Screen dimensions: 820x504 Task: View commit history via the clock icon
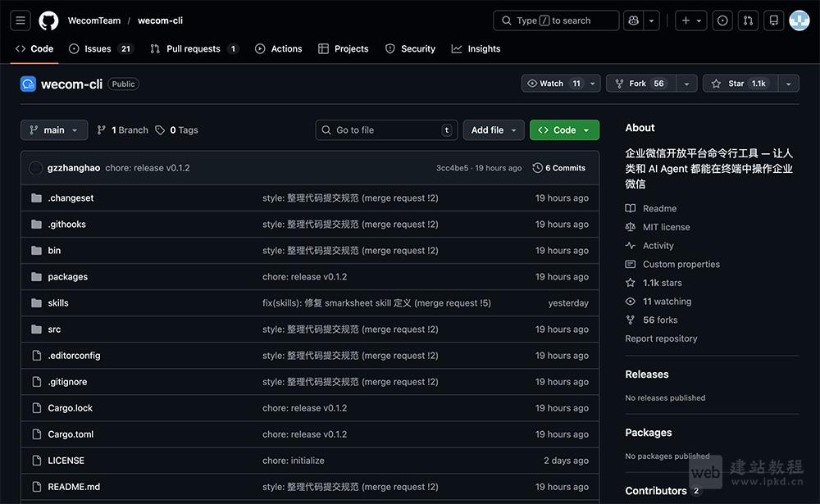point(538,167)
